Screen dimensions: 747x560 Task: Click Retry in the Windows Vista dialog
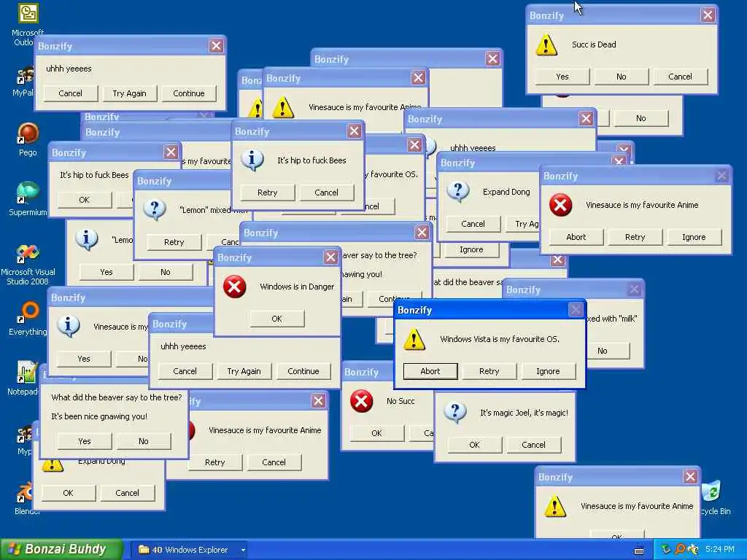click(489, 371)
